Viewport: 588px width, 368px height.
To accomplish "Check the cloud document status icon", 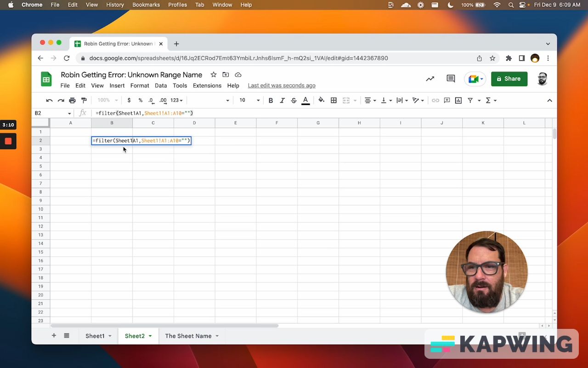I will click(238, 75).
